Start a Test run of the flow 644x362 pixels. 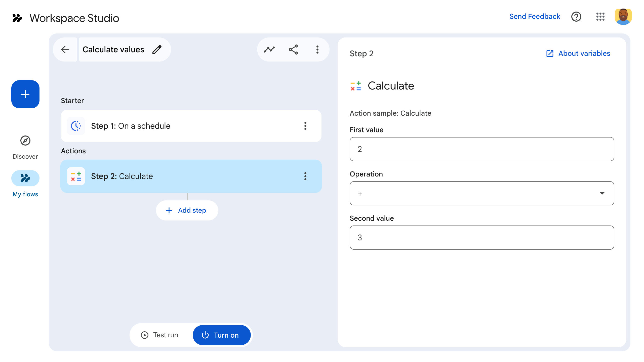(x=159, y=335)
